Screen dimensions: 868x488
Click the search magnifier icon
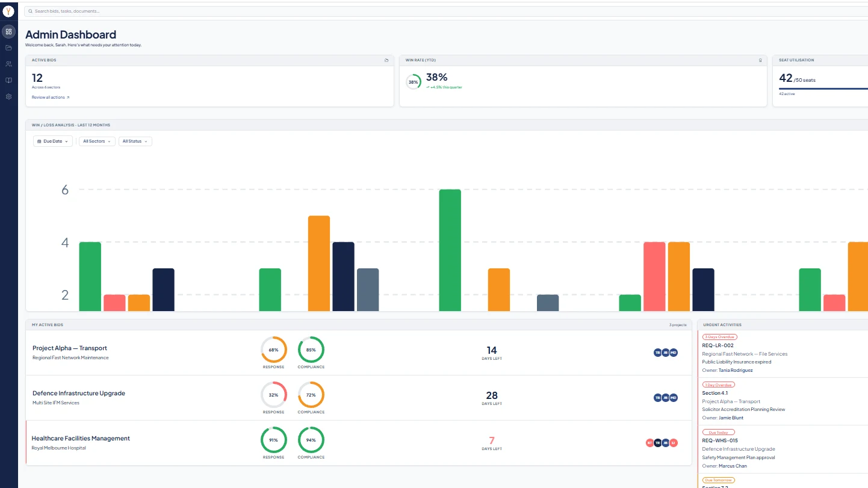31,11
